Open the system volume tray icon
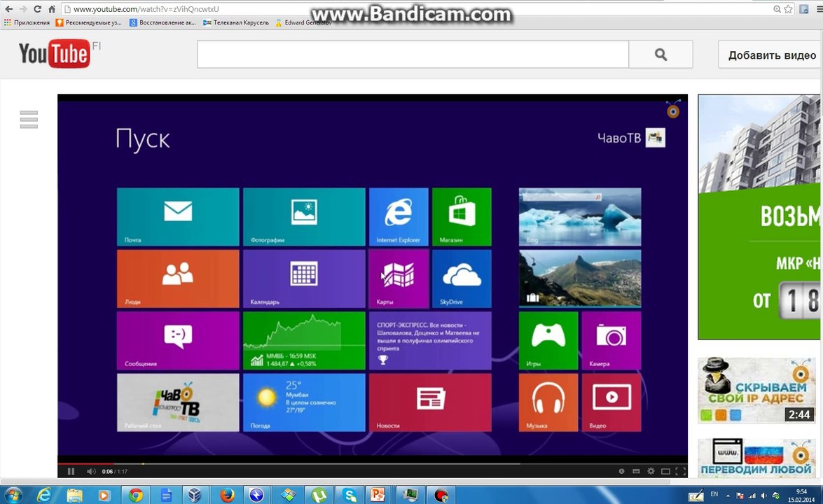 click(763, 495)
